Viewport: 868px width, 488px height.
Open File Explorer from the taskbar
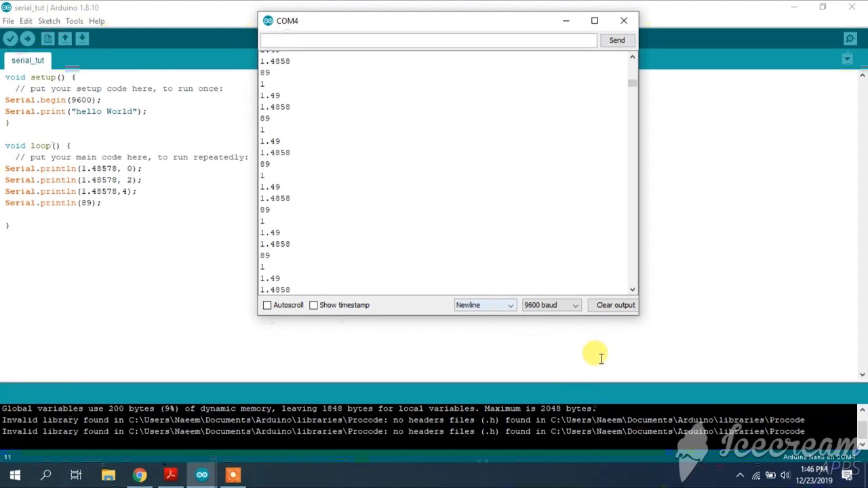[108, 475]
